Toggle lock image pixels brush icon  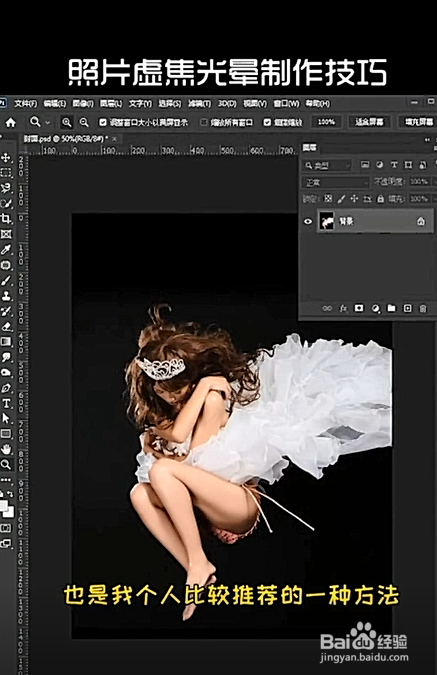(x=341, y=198)
